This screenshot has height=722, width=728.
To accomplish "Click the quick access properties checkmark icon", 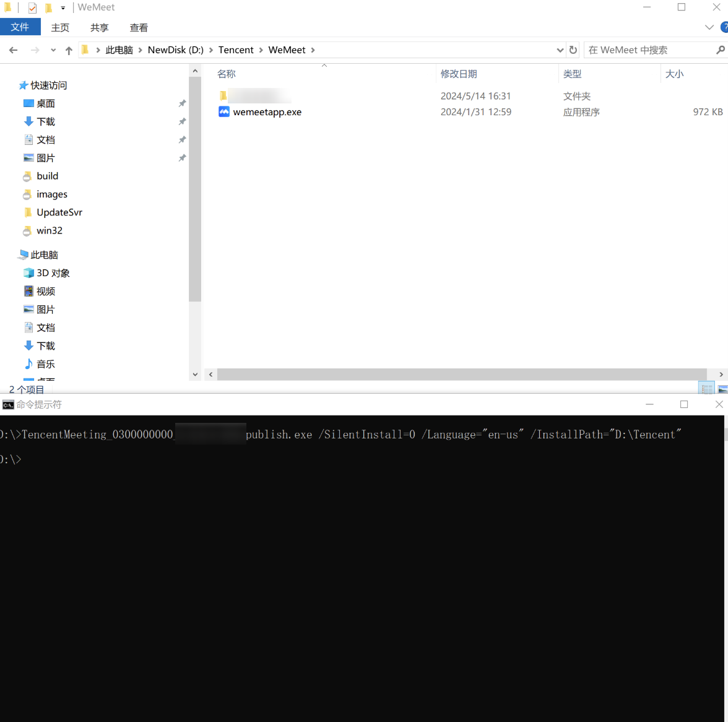I will (32, 8).
